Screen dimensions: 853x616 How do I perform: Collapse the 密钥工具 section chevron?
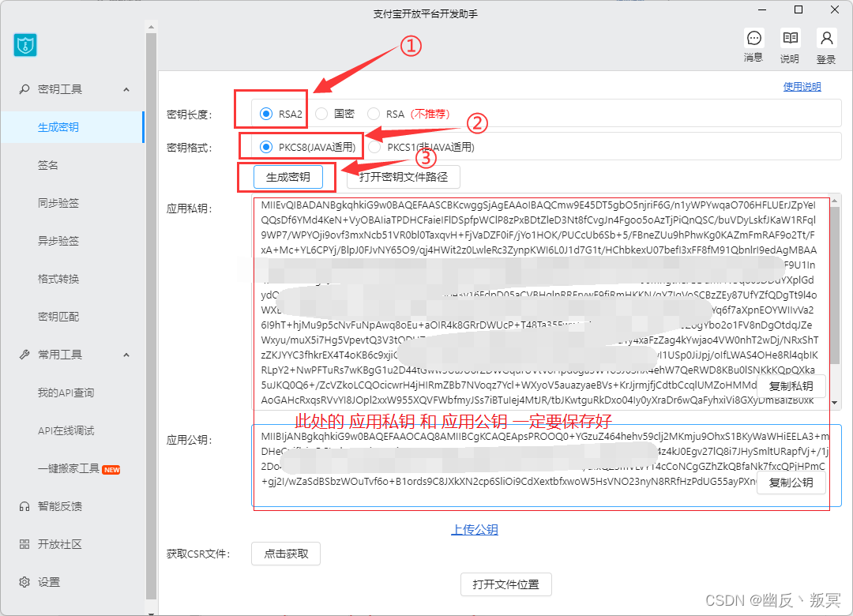pyautogui.click(x=126, y=89)
